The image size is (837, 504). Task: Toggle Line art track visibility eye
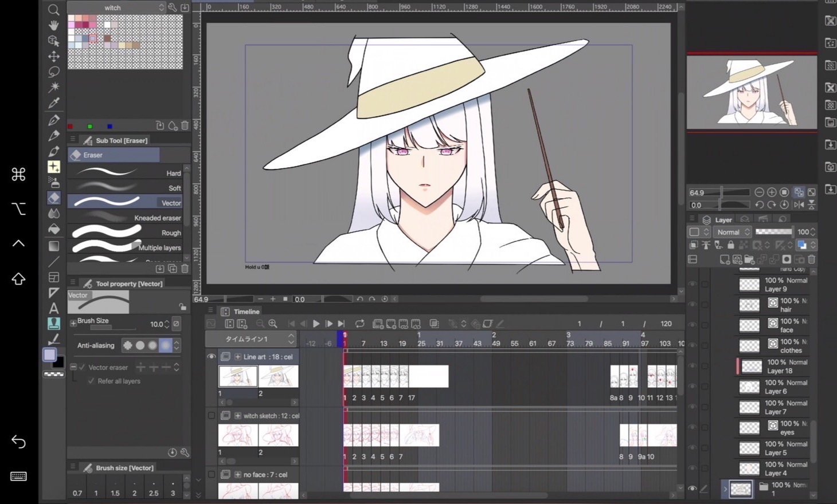coord(211,356)
